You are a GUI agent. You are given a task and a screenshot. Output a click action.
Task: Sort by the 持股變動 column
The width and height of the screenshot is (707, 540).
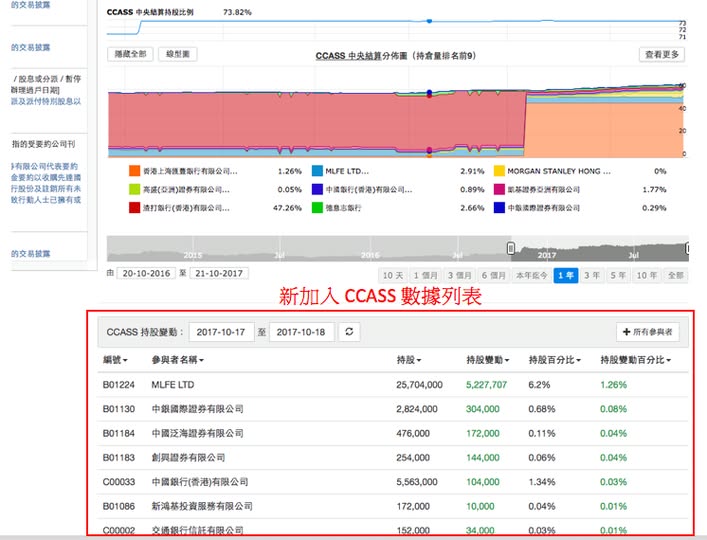pos(487,360)
